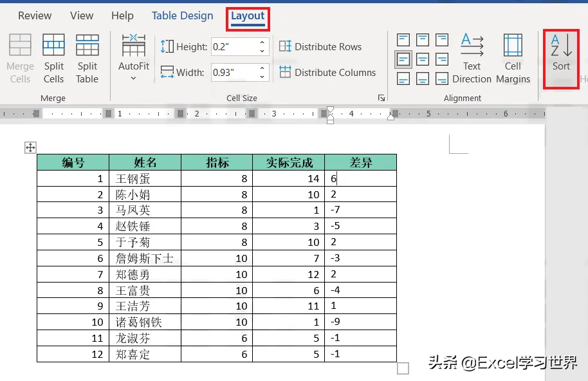The image size is (588, 381).
Task: Switch to the Review tab
Action: point(35,15)
